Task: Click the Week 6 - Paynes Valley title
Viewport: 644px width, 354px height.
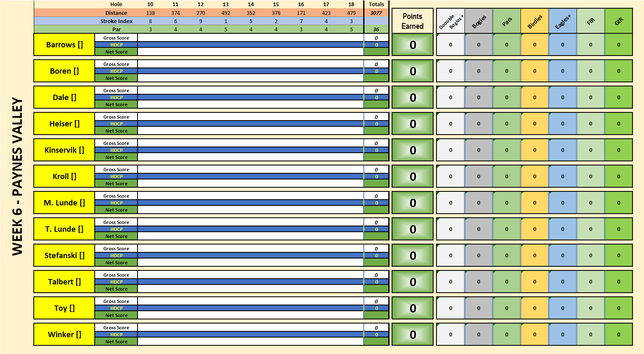Action: pos(17,176)
